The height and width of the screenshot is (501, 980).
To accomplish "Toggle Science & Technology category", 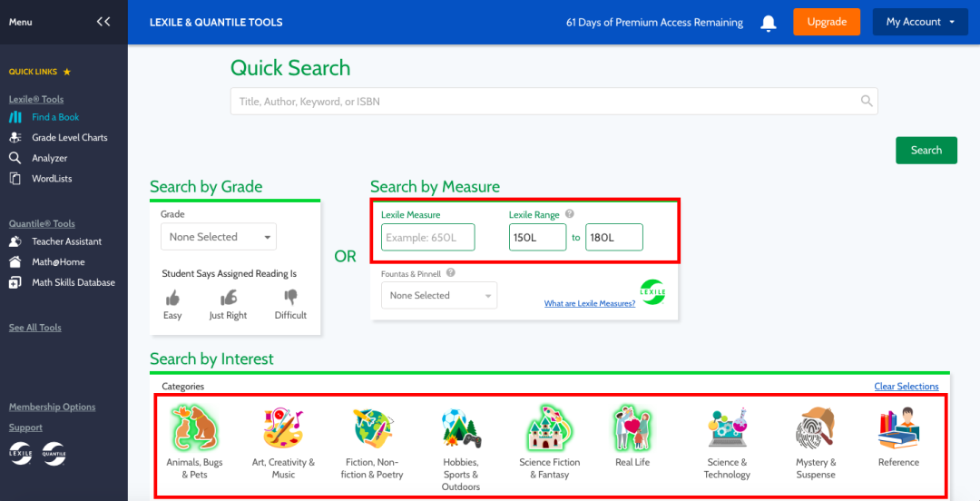I will point(726,442).
